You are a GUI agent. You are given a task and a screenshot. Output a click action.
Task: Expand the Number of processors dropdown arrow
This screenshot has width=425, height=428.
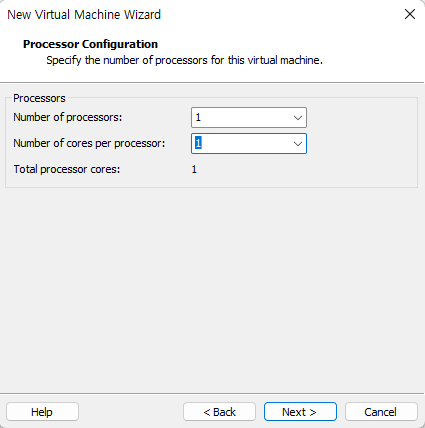(298, 118)
